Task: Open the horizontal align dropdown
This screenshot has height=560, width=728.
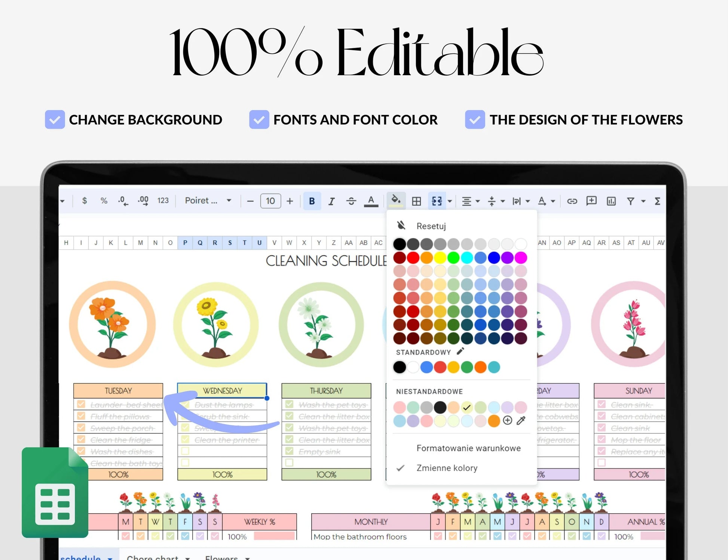Action: click(478, 201)
